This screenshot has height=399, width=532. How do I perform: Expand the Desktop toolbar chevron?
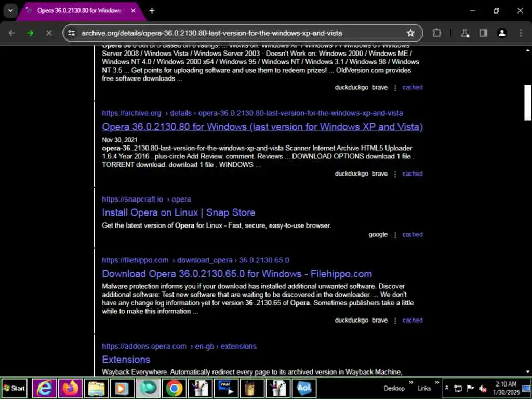411,383
